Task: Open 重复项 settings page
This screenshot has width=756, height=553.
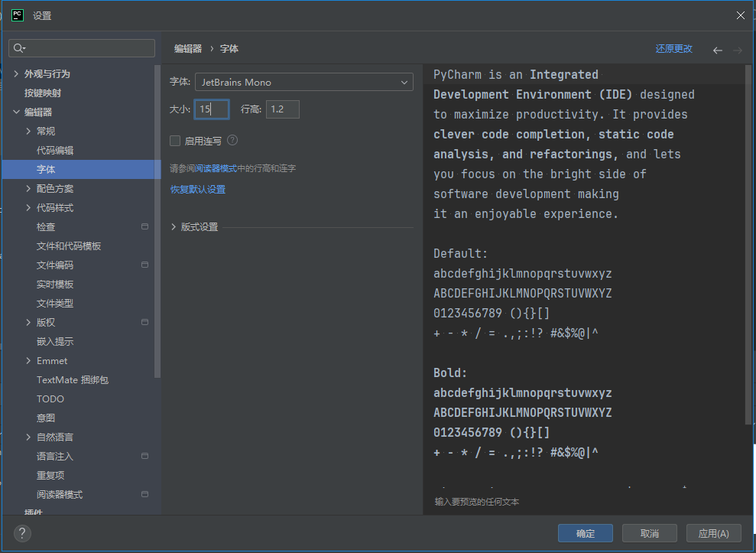Action: coord(50,475)
